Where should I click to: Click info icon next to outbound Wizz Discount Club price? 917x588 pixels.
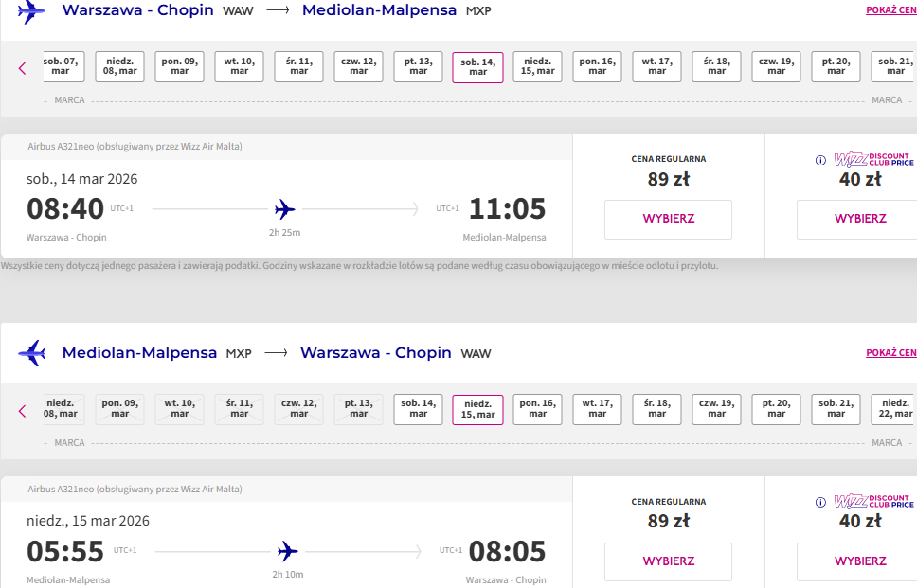(x=820, y=160)
